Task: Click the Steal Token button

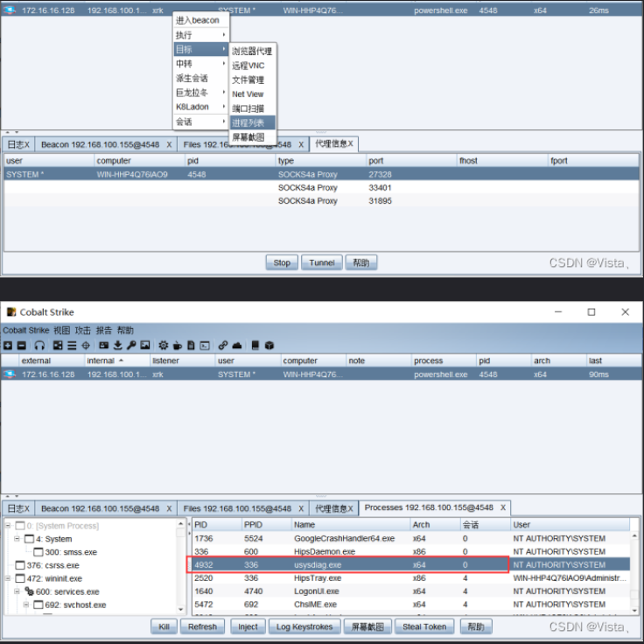Action: tap(424, 626)
